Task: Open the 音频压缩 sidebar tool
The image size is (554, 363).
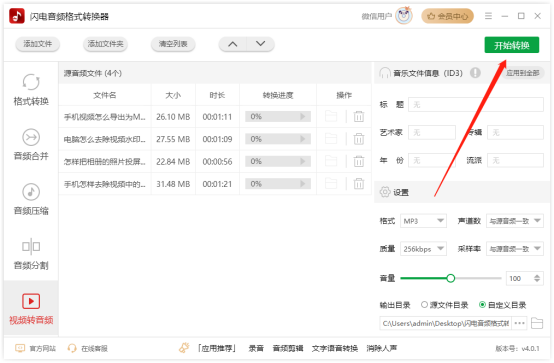Action: point(31,199)
